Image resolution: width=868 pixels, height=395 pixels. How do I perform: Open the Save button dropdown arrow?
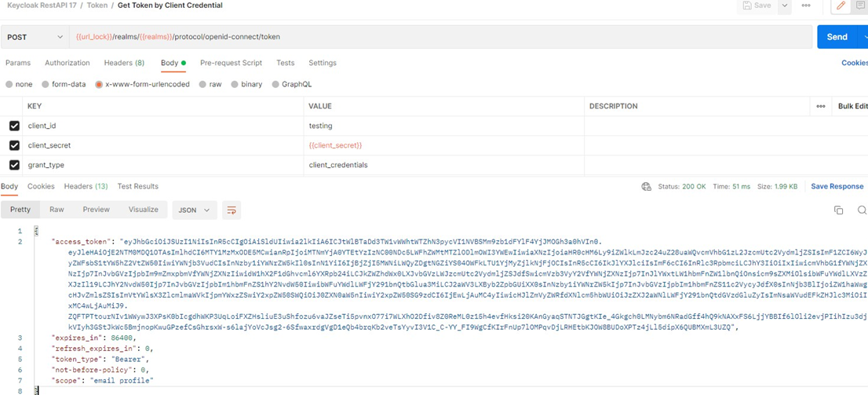point(784,5)
